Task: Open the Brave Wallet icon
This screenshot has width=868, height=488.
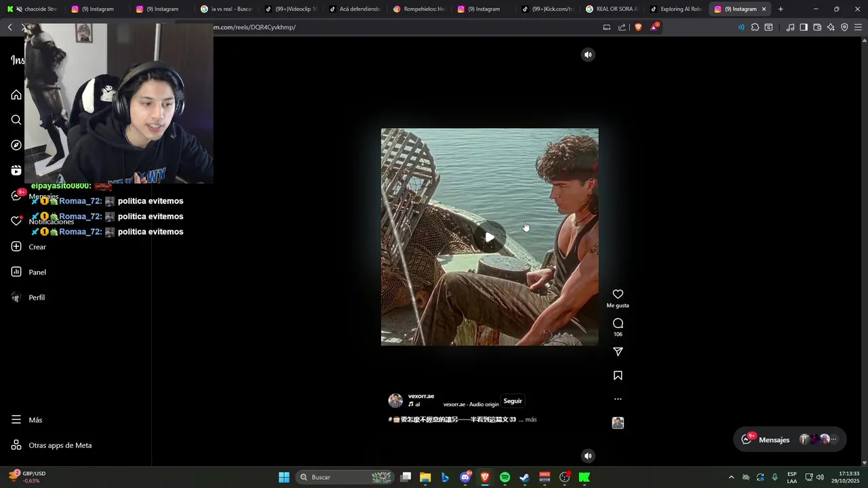Action: 817,27
